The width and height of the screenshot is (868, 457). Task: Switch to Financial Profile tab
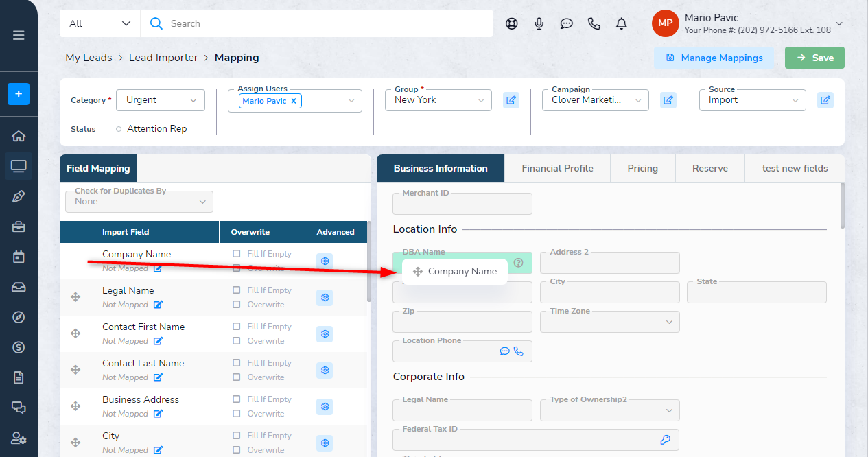pyautogui.click(x=557, y=168)
